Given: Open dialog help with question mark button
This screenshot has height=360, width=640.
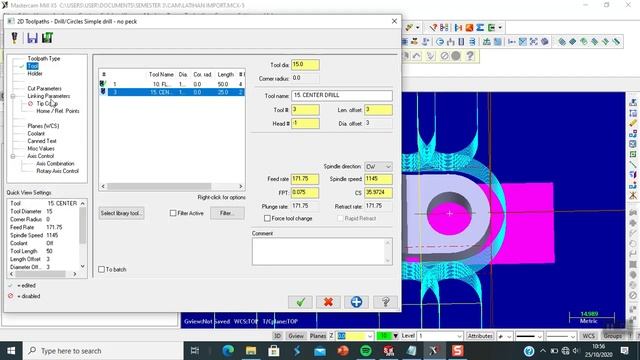Looking at the screenshot, I should pos(385,302).
